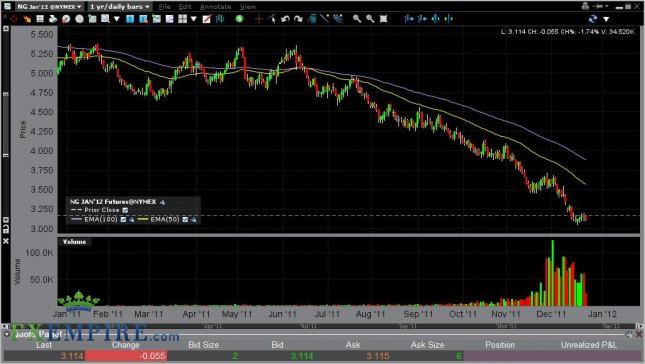Click the orange arrow pointer toolbar icon
The width and height of the screenshot is (645, 364).
coord(27,19)
